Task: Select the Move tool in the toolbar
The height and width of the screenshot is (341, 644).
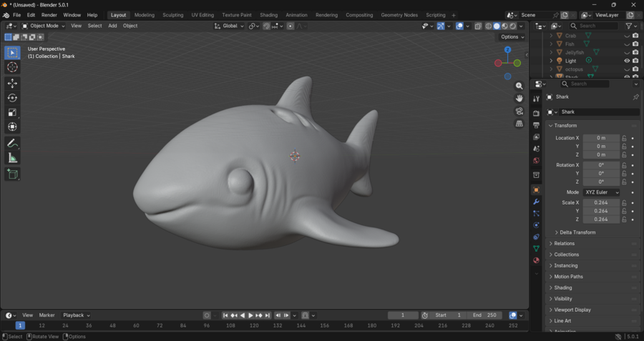Action: tap(12, 84)
